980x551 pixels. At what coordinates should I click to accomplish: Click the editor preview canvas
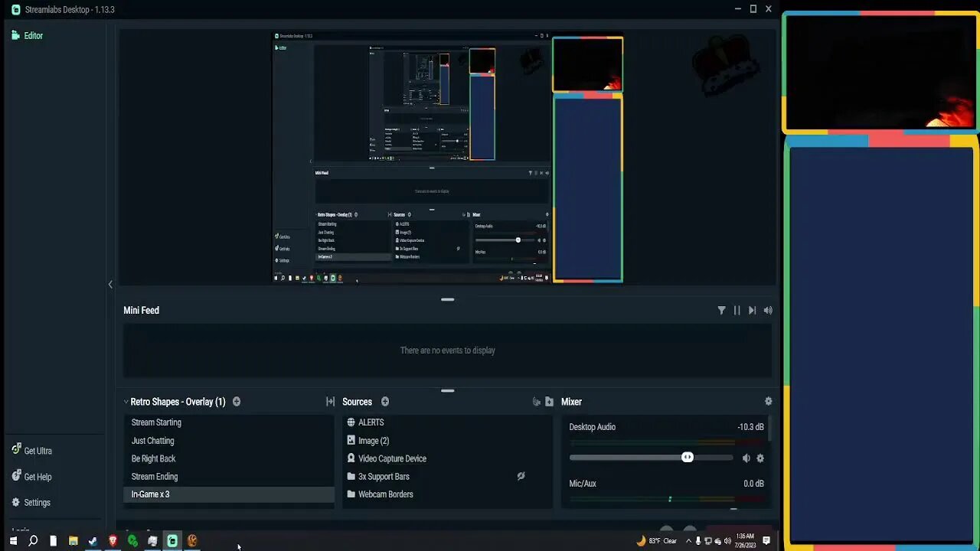448,158
